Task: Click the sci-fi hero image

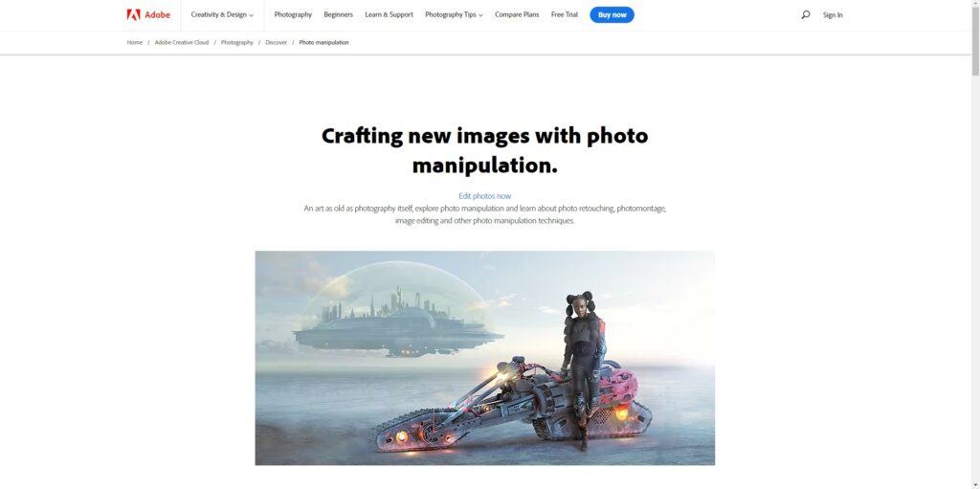Action: (485, 358)
